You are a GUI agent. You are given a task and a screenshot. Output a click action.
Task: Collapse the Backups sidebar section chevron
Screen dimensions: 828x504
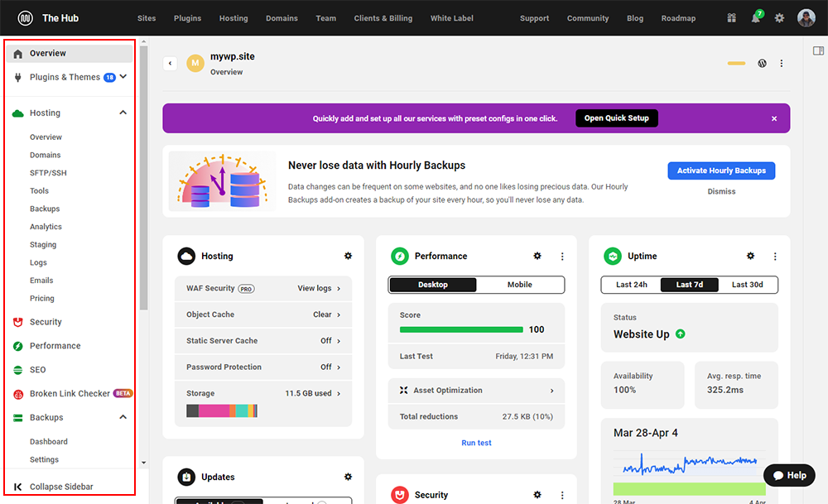coord(123,417)
